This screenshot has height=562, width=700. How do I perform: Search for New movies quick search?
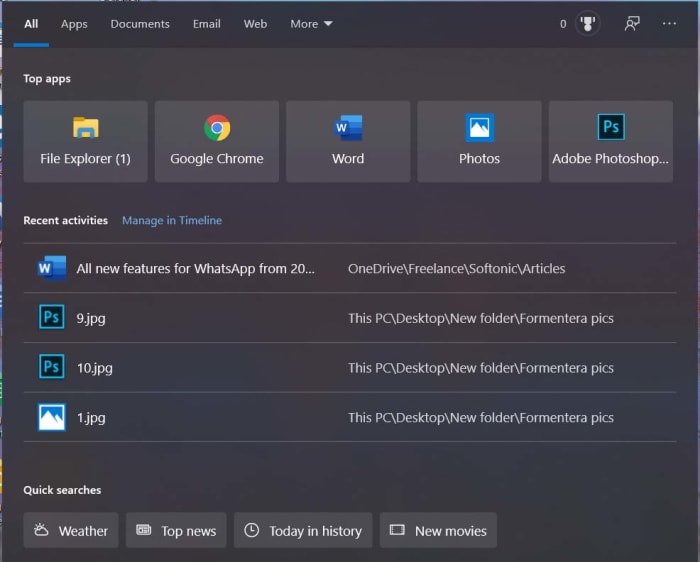pos(439,531)
